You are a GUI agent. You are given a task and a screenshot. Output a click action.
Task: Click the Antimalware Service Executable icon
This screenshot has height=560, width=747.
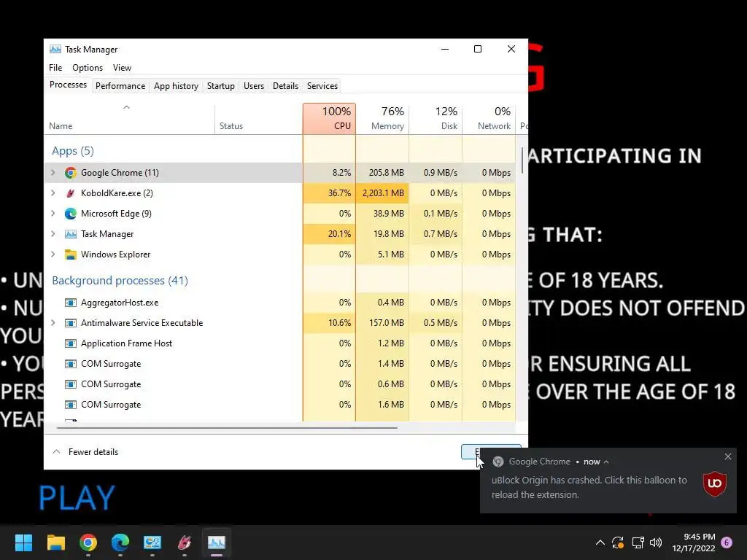tap(71, 323)
